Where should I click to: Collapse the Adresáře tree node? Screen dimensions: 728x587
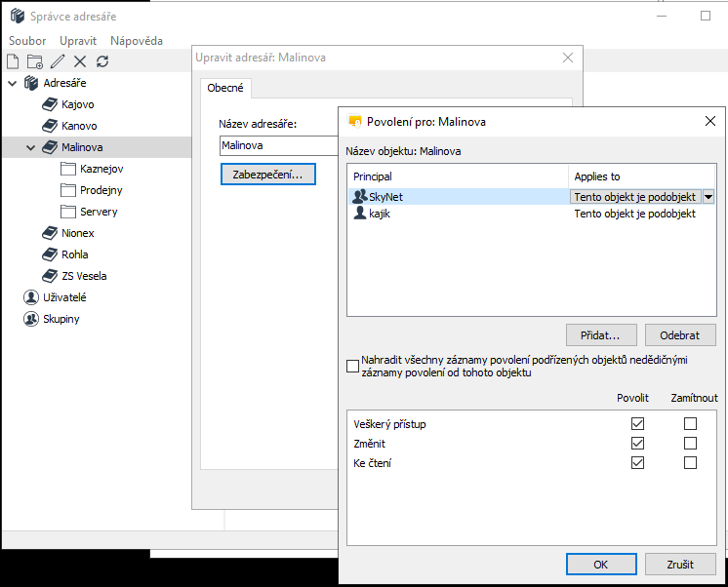(x=13, y=83)
